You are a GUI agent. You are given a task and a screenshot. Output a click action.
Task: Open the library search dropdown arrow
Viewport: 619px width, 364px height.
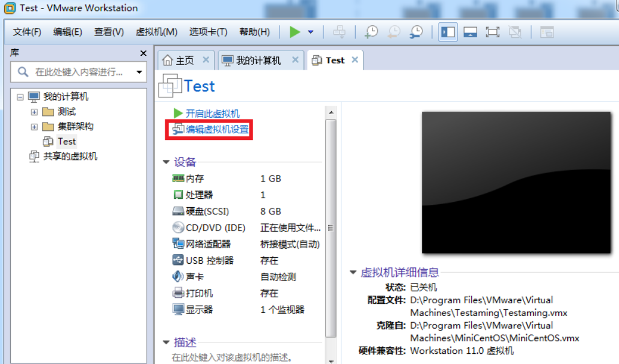point(139,72)
